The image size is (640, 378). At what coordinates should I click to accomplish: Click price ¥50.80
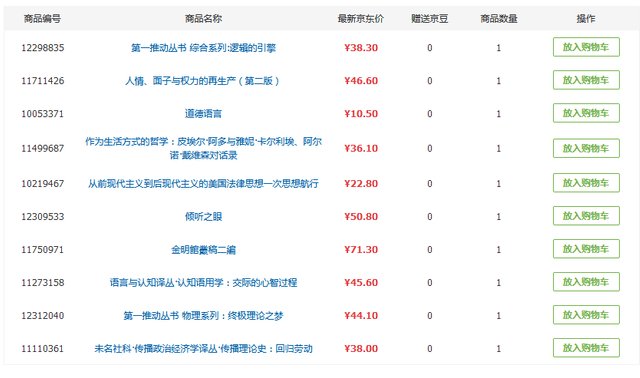click(361, 216)
